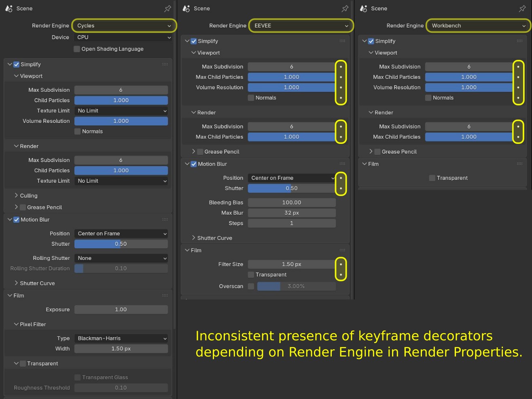Image resolution: width=532 pixels, height=399 pixels.
Task: Click keyframe dot for EEVEE Motion Blur Position
Action: (341, 178)
